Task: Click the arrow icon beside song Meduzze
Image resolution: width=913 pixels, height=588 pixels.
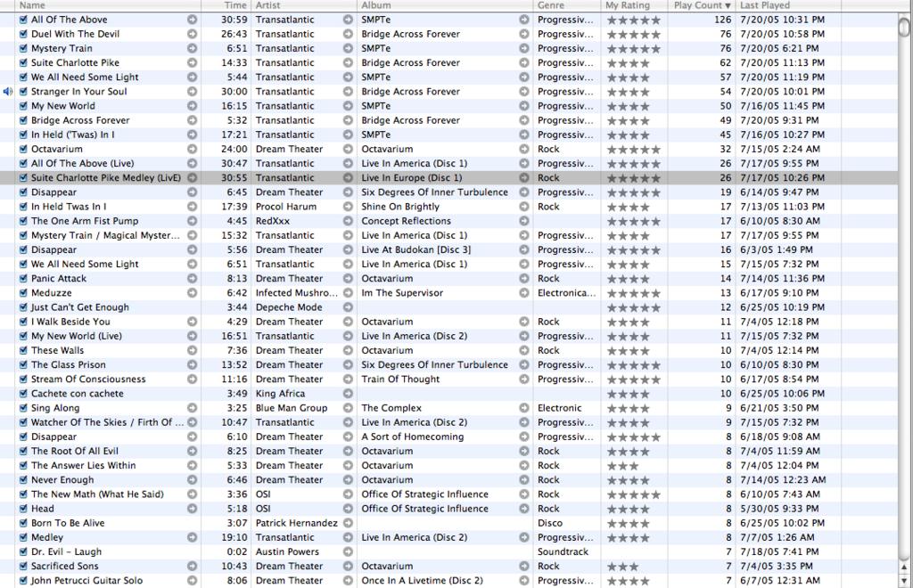Action: coord(193,293)
